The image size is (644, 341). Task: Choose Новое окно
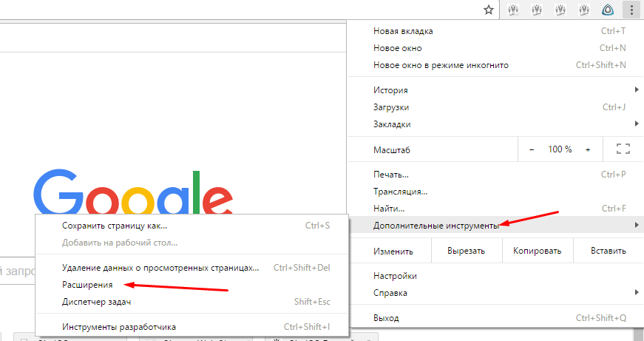point(495,48)
